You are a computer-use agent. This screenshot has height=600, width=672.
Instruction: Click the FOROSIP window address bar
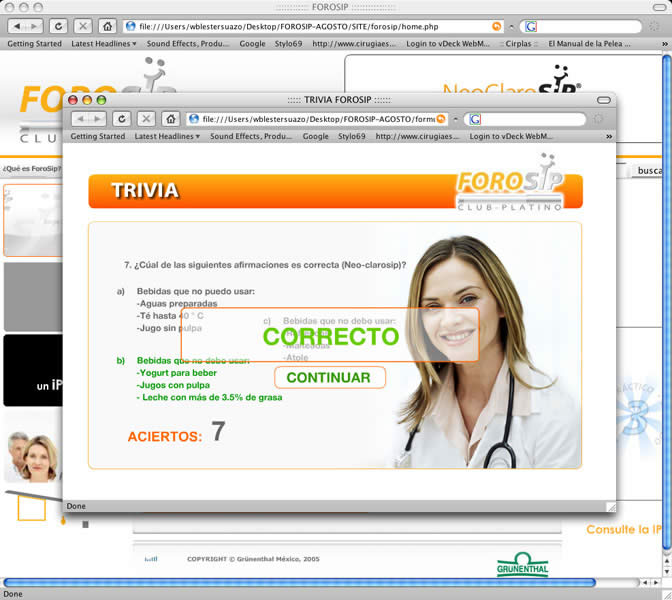tap(313, 27)
